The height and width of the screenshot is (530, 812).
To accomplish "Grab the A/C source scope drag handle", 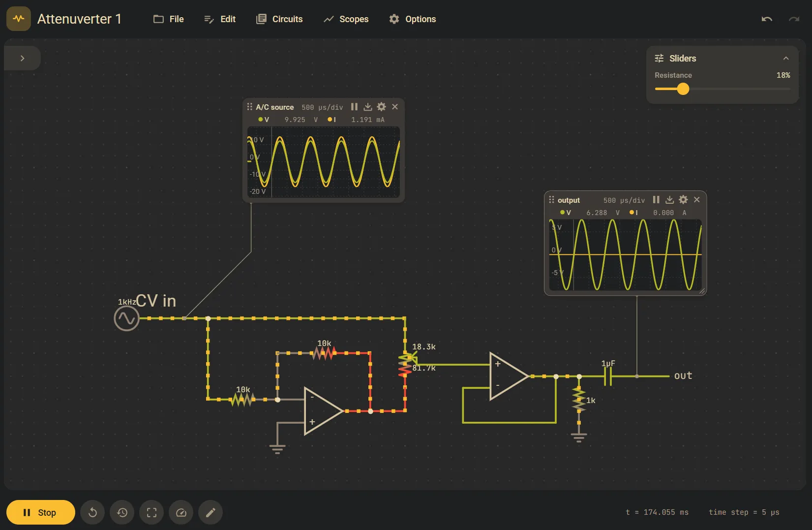I will point(249,107).
